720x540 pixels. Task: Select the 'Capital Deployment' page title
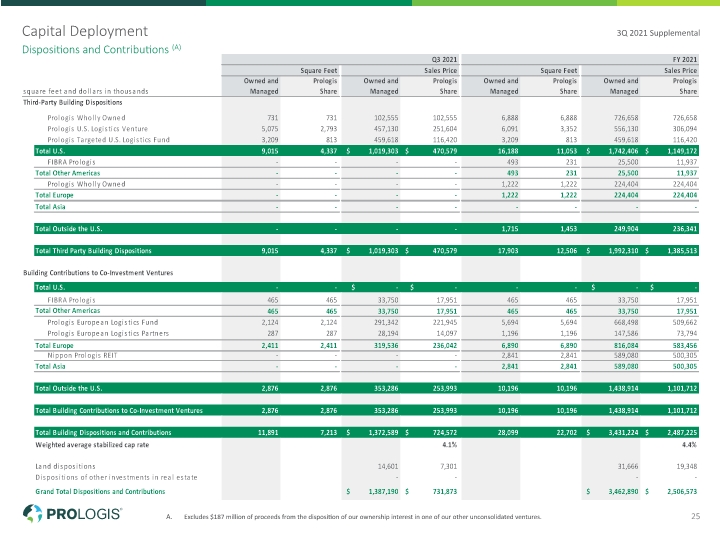point(85,31)
